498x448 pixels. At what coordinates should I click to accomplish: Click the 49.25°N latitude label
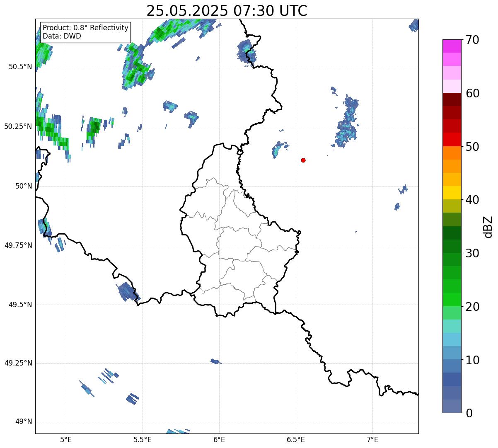[18, 363]
